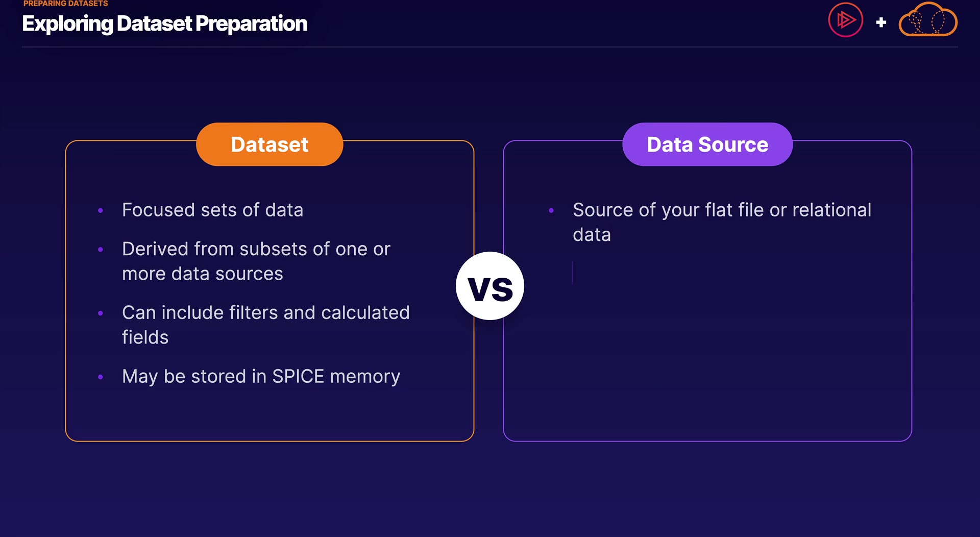Viewport: 980px width, 537px height.
Task: Click the "PREPARING DATASETS" section label
Action: click(x=66, y=4)
